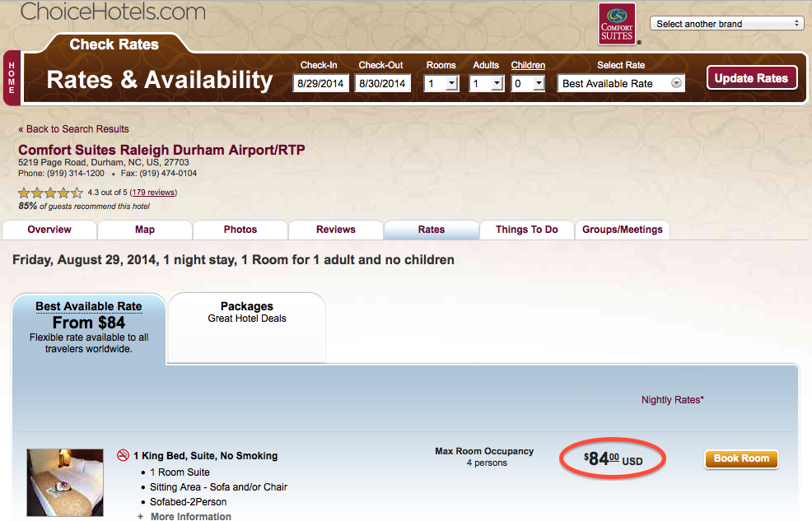Click the 1 Room Suite bullet item
The image size is (812, 521).
[x=180, y=472]
